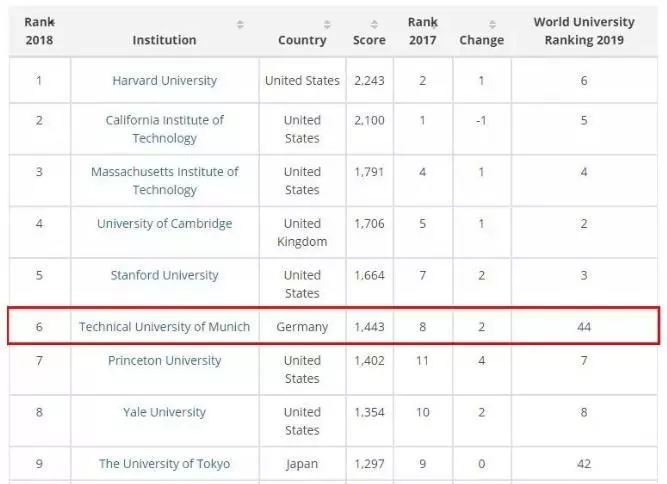Viewport: 667px width, 484px height.
Task: Open Yale University link
Action: pyautogui.click(x=165, y=412)
